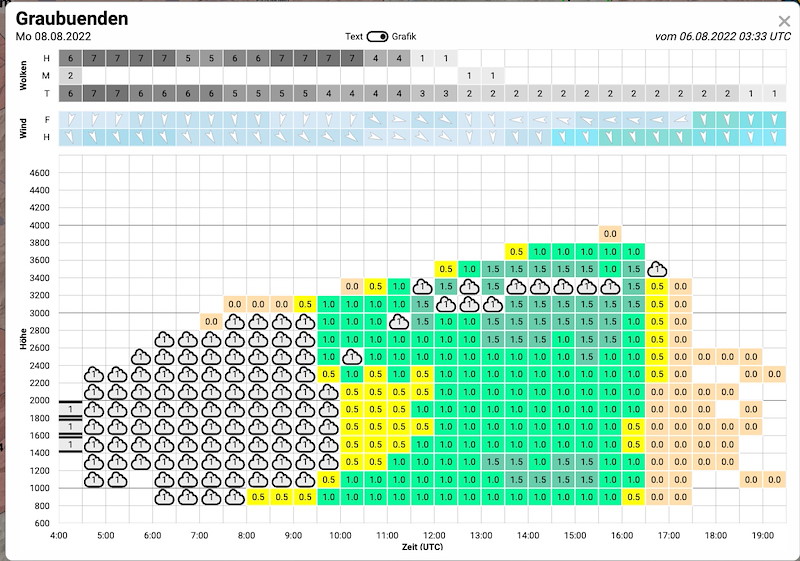Click the first cloud icon in the 2700 m row
Viewport: 800px width, 561px height.
click(x=165, y=340)
